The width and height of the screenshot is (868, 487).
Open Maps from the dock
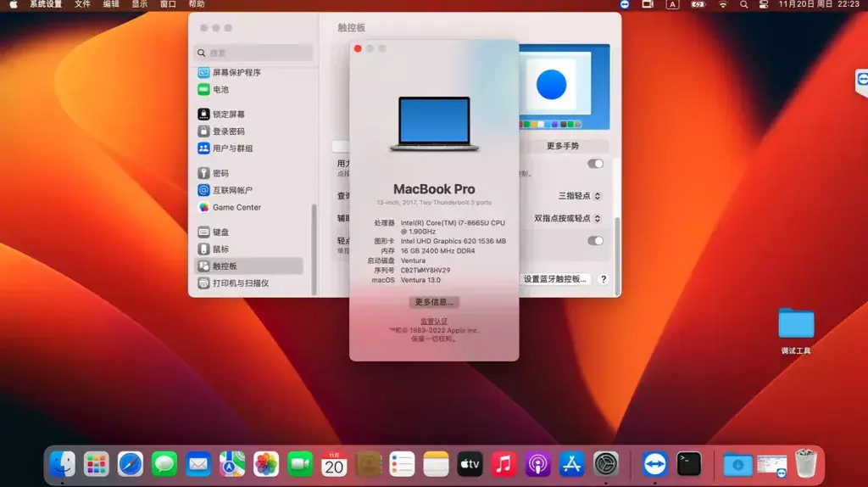point(232,464)
